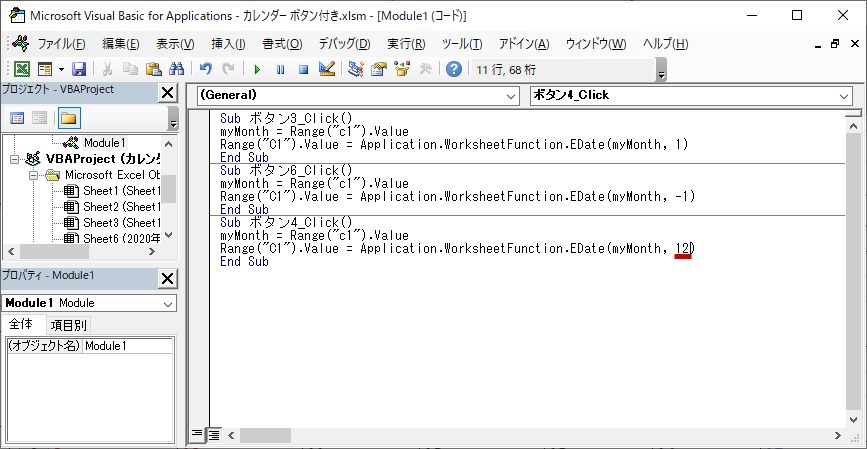Toggle Folders view in Project Explorer

point(69,118)
